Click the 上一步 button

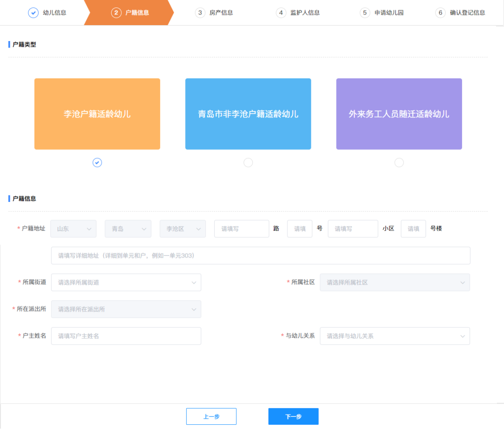pyautogui.click(x=211, y=416)
